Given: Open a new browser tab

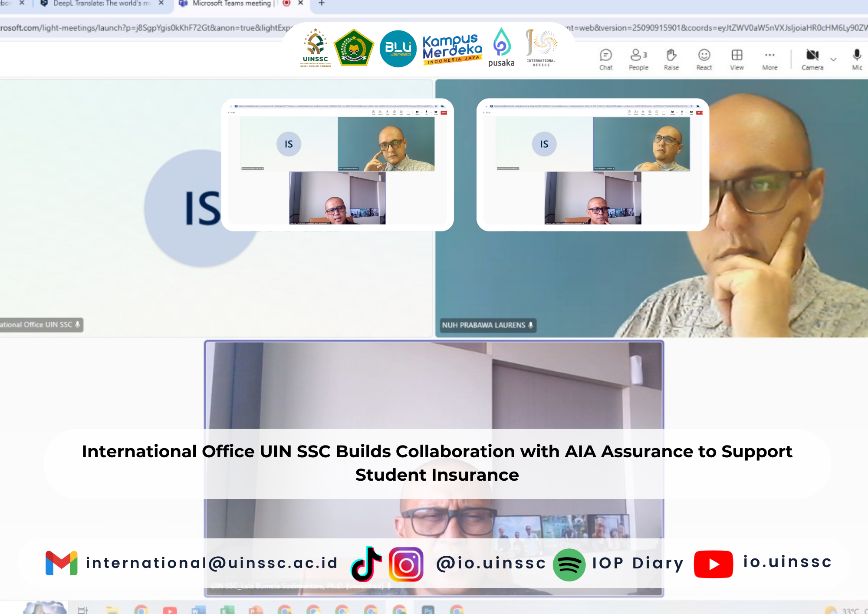Looking at the screenshot, I should tap(322, 3).
